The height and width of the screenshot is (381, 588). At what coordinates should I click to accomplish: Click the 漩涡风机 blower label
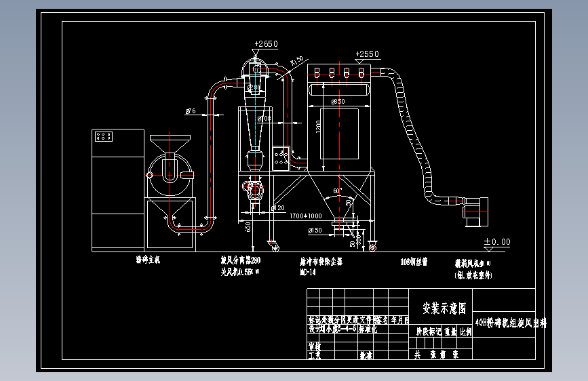(473, 264)
